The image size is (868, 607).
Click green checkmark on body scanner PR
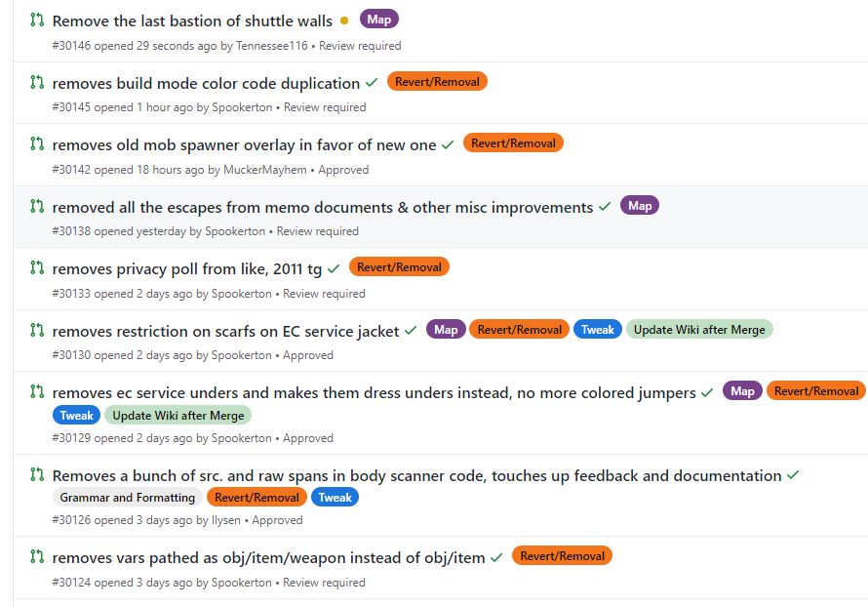click(793, 475)
